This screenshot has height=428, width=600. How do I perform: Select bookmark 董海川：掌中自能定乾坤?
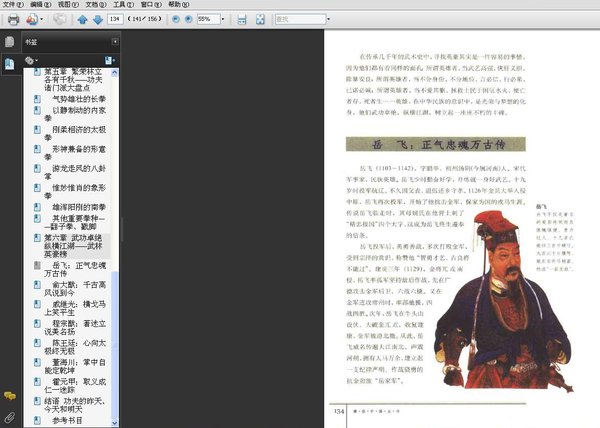75,366
